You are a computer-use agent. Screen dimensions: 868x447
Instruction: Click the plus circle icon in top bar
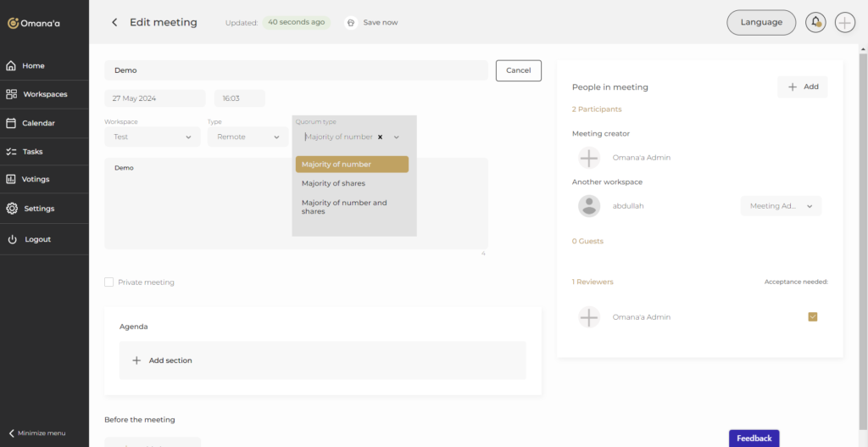[x=844, y=23]
